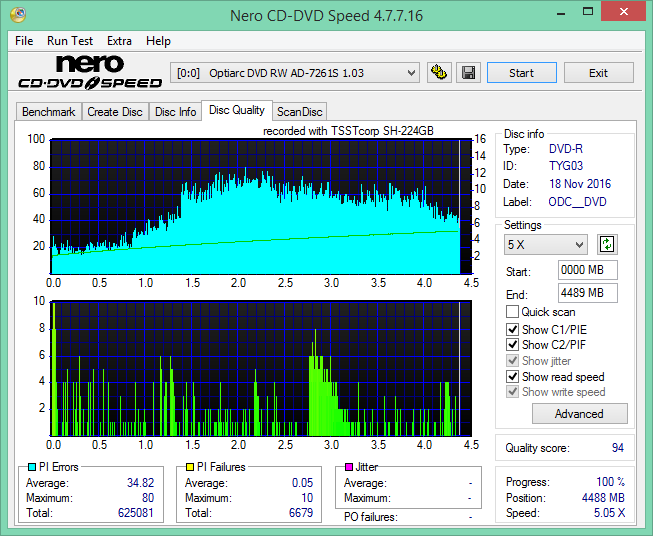Click the Nero app icon in title bar
The width and height of the screenshot is (653, 536).
[x=18, y=14]
